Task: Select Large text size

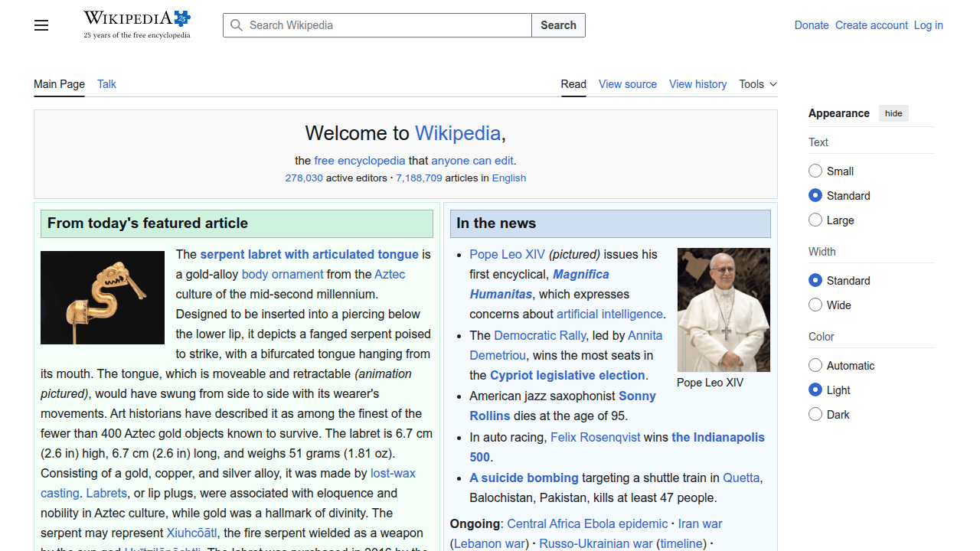Action: [815, 220]
